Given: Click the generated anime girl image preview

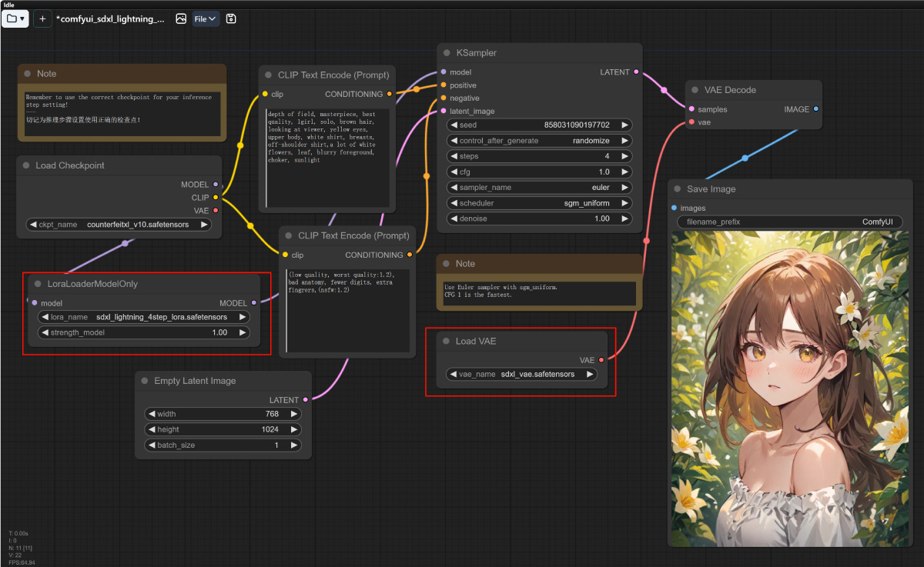Looking at the screenshot, I should pyautogui.click(x=790, y=389).
